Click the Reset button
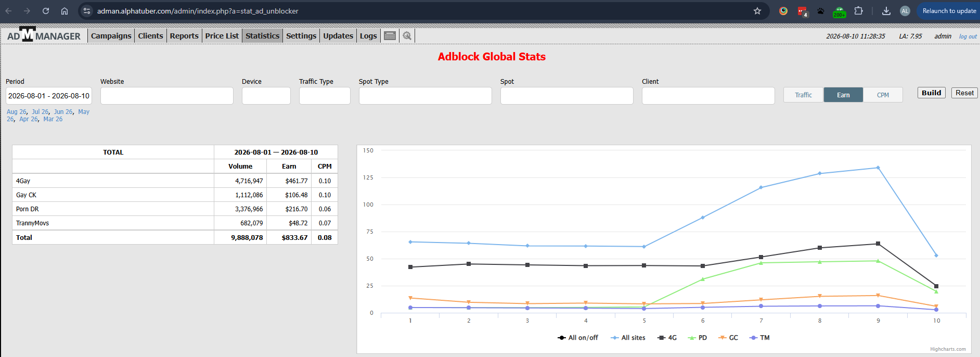980x357 pixels. [964, 93]
